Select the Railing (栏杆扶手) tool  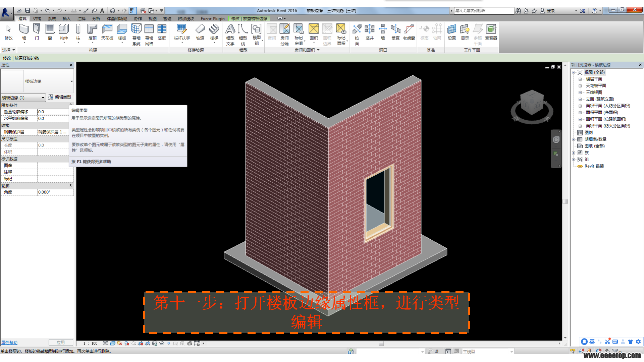(182, 33)
